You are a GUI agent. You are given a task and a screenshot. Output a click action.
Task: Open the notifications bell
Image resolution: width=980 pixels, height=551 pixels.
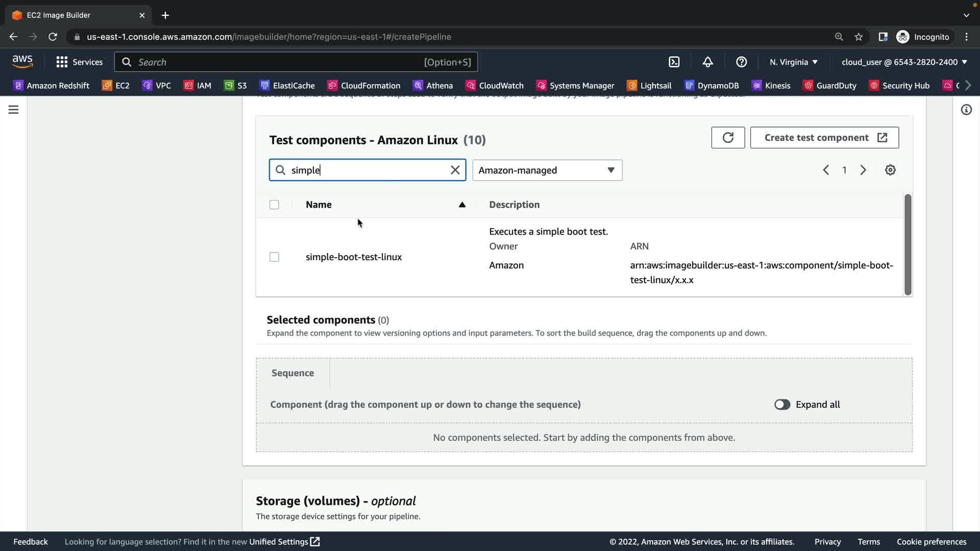coord(707,62)
